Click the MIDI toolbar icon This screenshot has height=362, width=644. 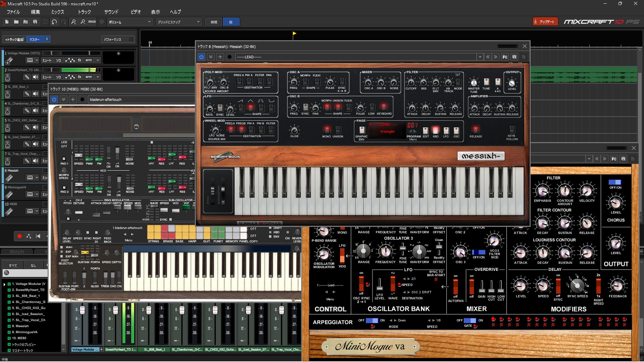(92, 22)
